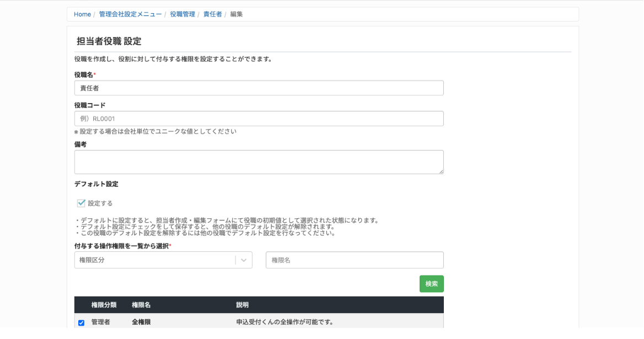Click the 権限区分 dropdown chevron arrow
644x339 pixels.
click(244, 260)
